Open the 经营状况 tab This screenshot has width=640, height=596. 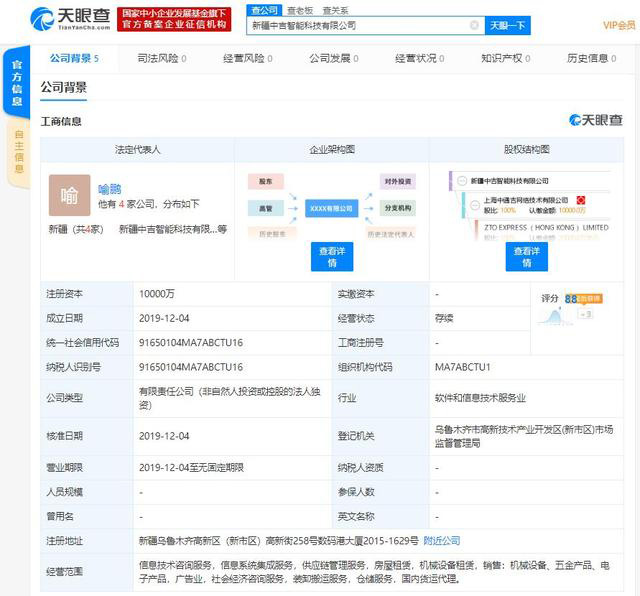pyautogui.click(x=420, y=58)
